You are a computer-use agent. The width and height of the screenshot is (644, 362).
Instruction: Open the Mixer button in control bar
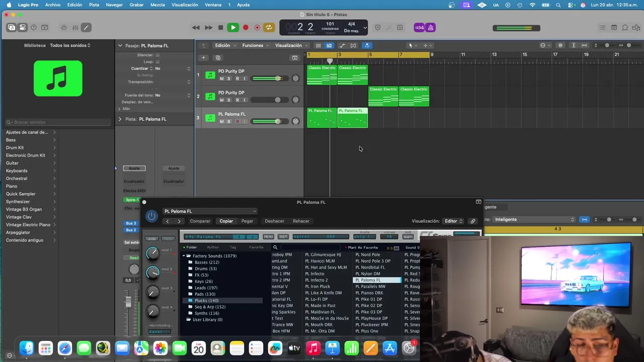click(x=75, y=28)
